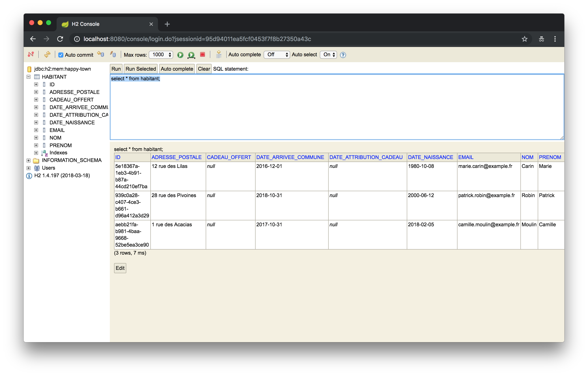The height and width of the screenshot is (376, 588).
Task: Collapse the HABITANT table tree node
Action: [29, 77]
